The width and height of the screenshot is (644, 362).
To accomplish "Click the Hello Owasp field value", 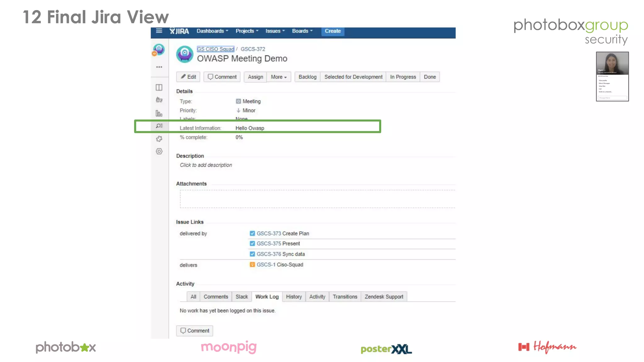I will [x=250, y=128].
